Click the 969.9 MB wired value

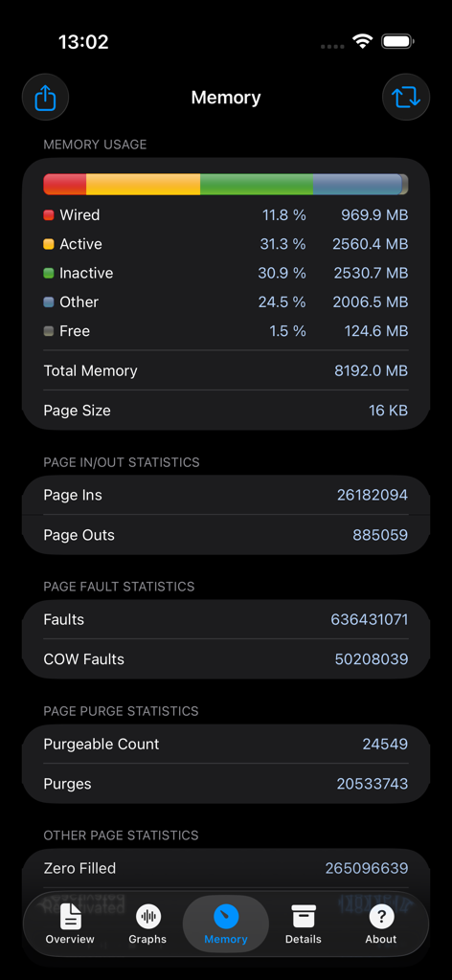pos(374,215)
